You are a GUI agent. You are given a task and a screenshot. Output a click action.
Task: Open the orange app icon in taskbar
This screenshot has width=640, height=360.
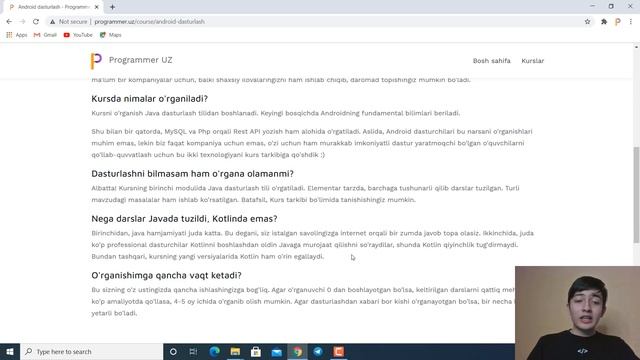(339, 351)
